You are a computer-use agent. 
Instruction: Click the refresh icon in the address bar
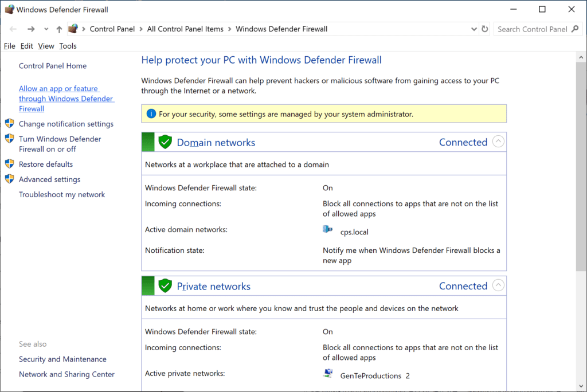[485, 29]
